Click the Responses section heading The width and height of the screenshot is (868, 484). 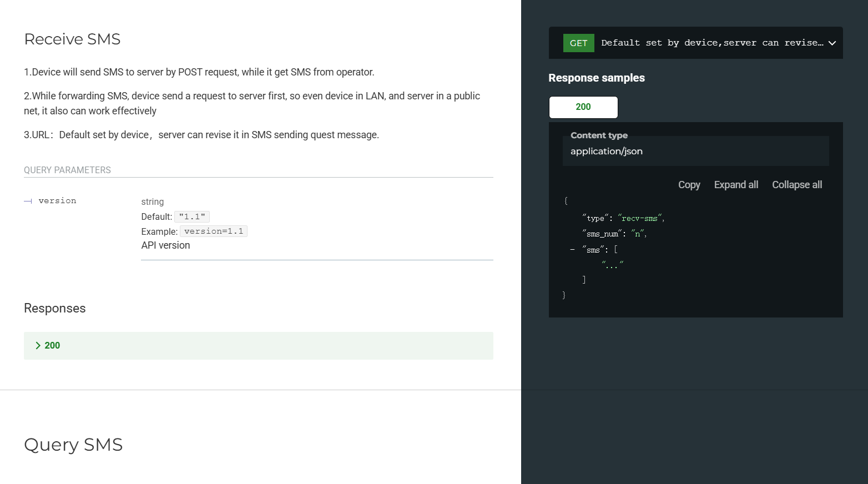point(55,309)
